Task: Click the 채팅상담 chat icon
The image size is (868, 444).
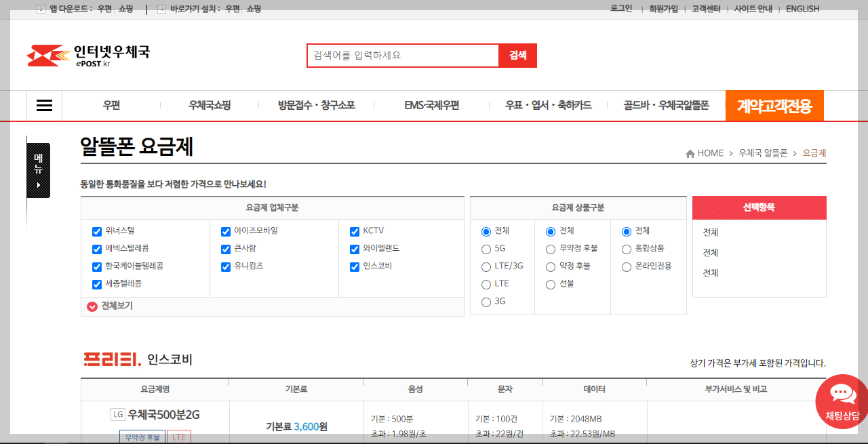Action: coord(842,401)
